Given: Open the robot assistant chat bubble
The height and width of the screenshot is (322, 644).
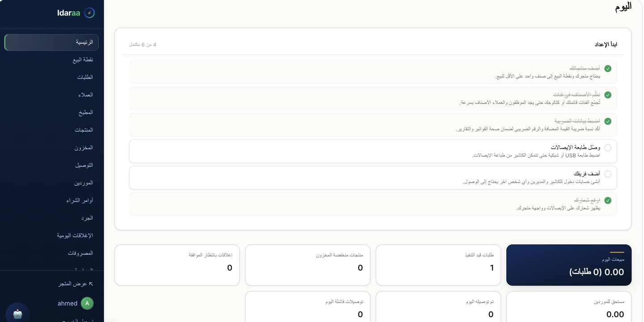Looking at the screenshot, I should click(x=17, y=314).
